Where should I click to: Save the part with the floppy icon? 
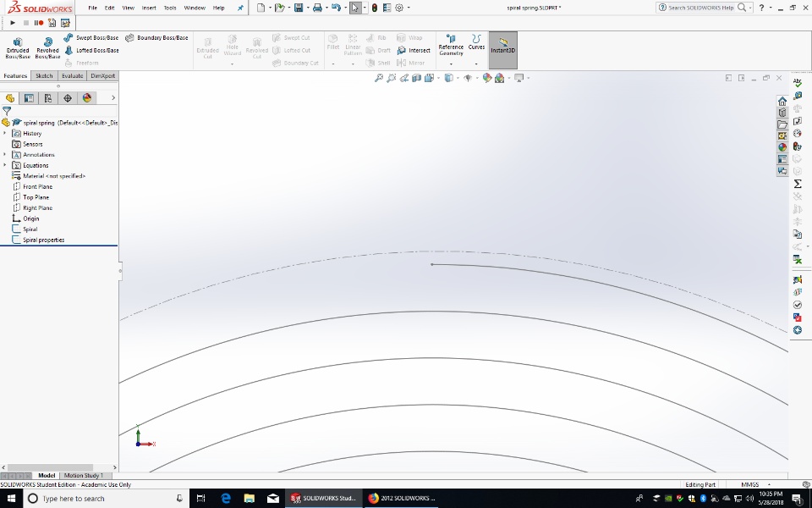(299, 8)
